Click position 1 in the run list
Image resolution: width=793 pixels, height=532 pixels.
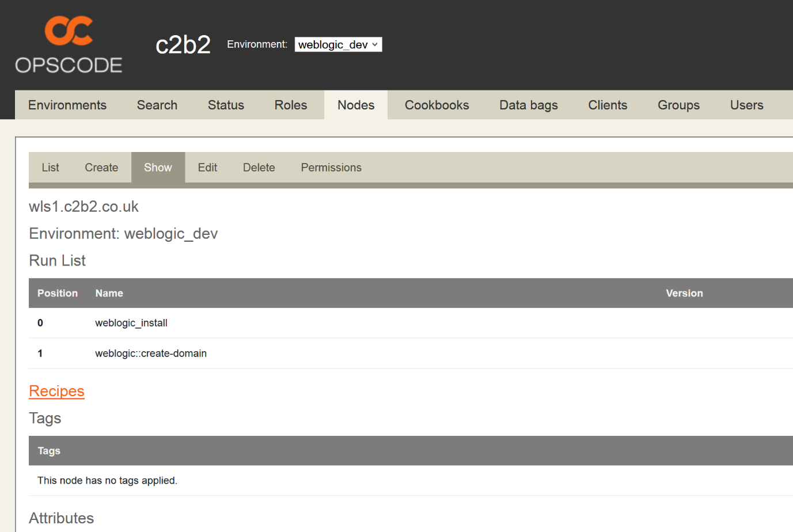click(40, 353)
